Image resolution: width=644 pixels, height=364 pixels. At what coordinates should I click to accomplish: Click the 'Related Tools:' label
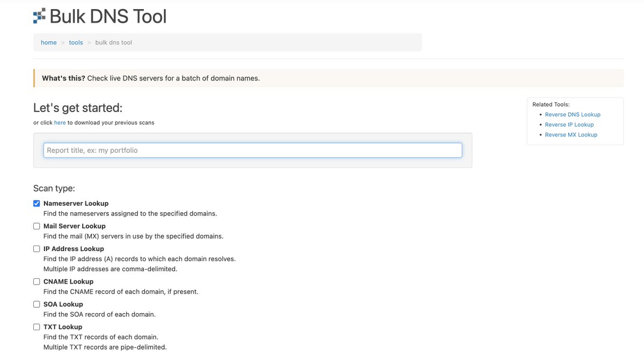(x=551, y=105)
